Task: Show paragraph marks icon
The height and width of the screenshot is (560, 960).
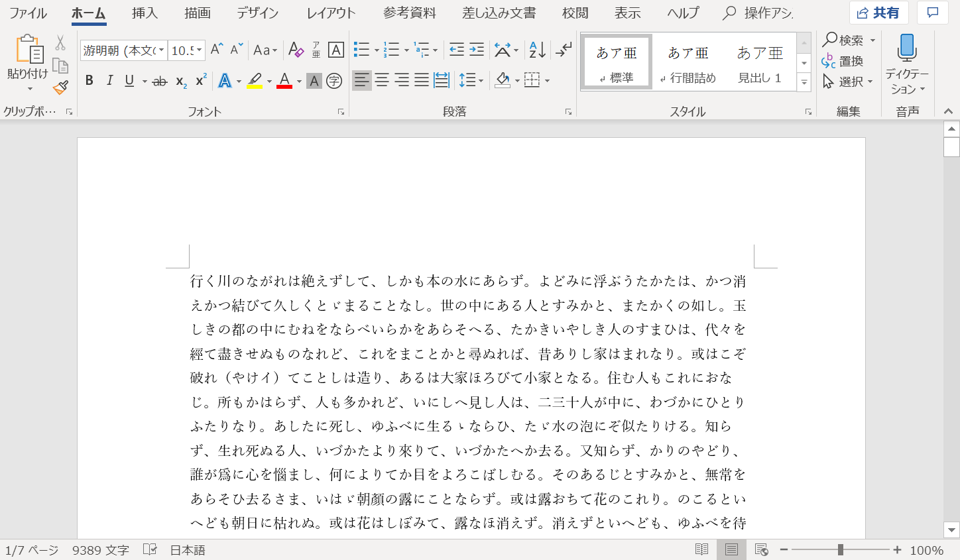Action: (564, 50)
